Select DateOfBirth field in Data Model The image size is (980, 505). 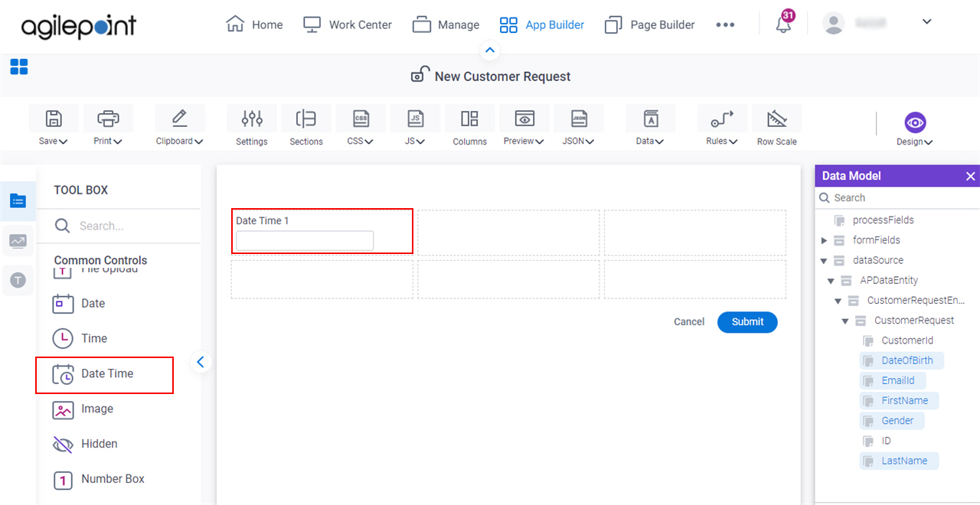[902, 360]
